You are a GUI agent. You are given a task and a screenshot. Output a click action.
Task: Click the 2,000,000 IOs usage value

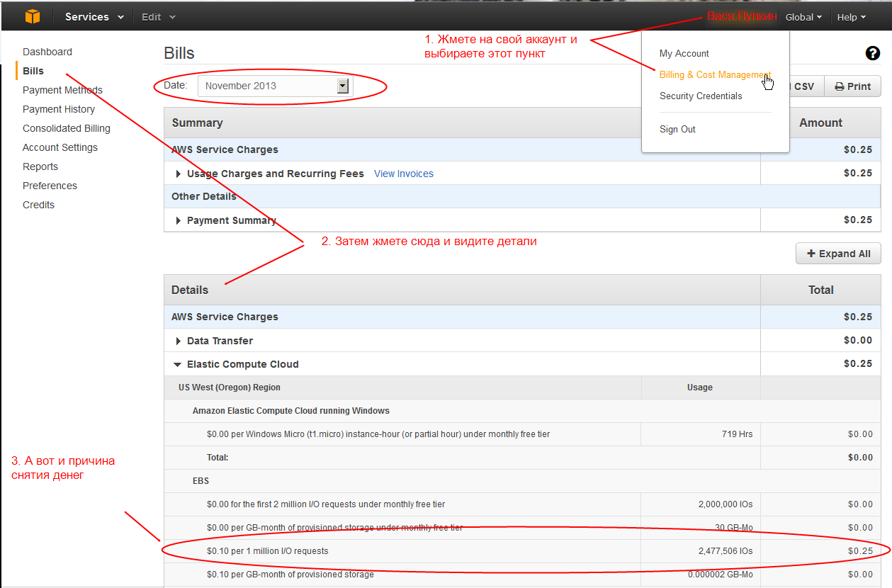(726, 504)
